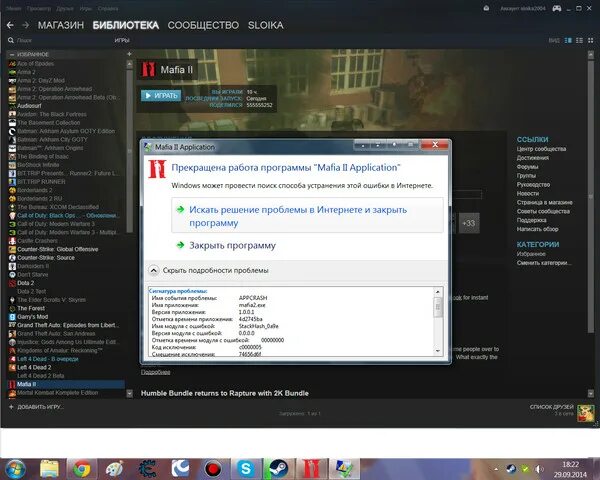Image resolution: width=600 pixels, height=480 pixels.
Task: Click the Dota 2 icon in game list
Action: [x=12, y=283]
